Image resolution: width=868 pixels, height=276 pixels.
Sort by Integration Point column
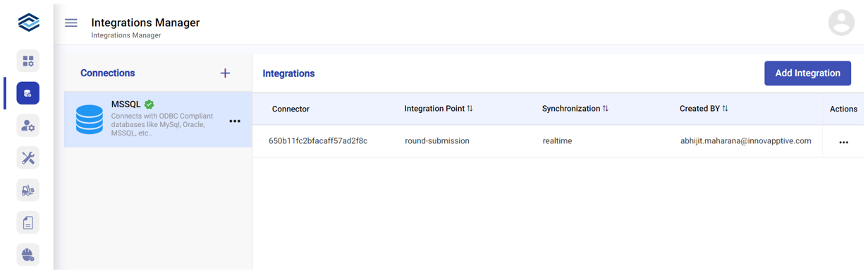[x=470, y=109]
